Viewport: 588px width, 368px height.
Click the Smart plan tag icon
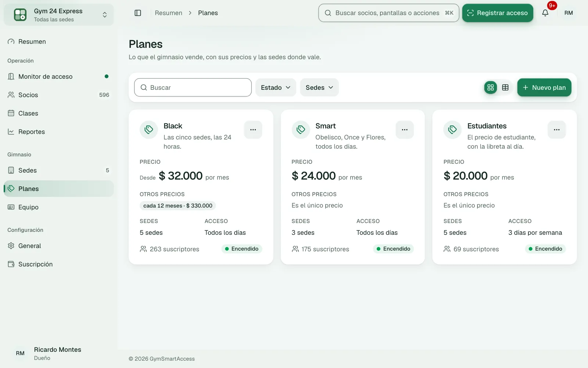click(x=301, y=130)
